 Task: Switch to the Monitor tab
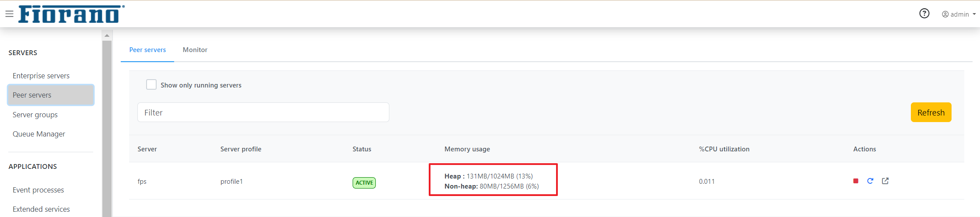[195, 50]
